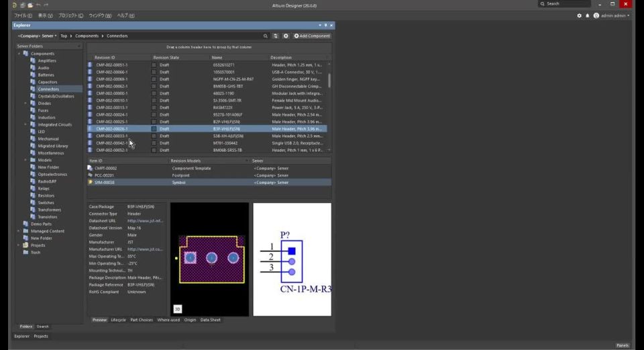Click the component list vertical scrollbar thumb

point(329,80)
